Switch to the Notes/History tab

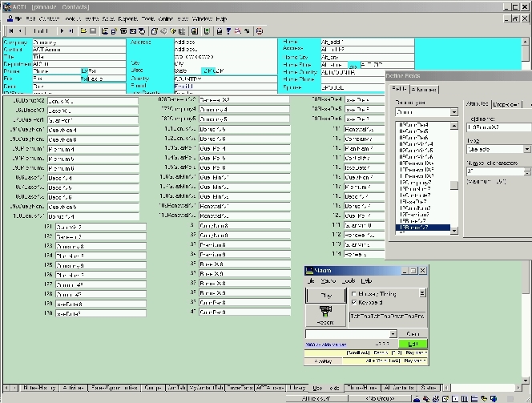[39, 388]
